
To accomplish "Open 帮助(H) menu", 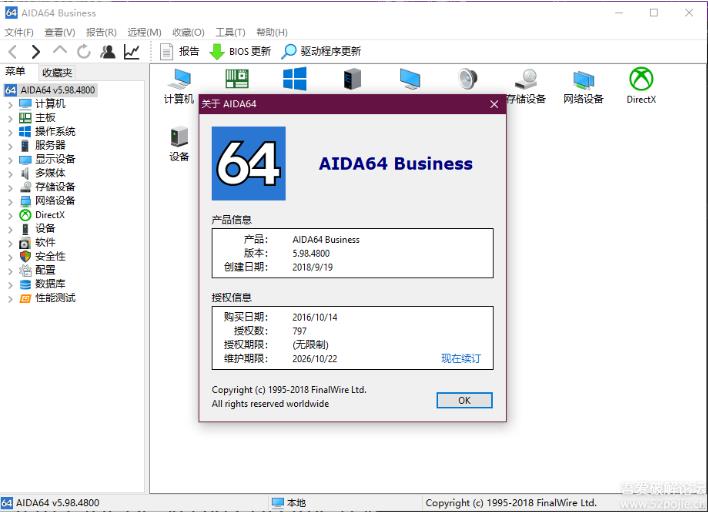I will pyautogui.click(x=272, y=32).
